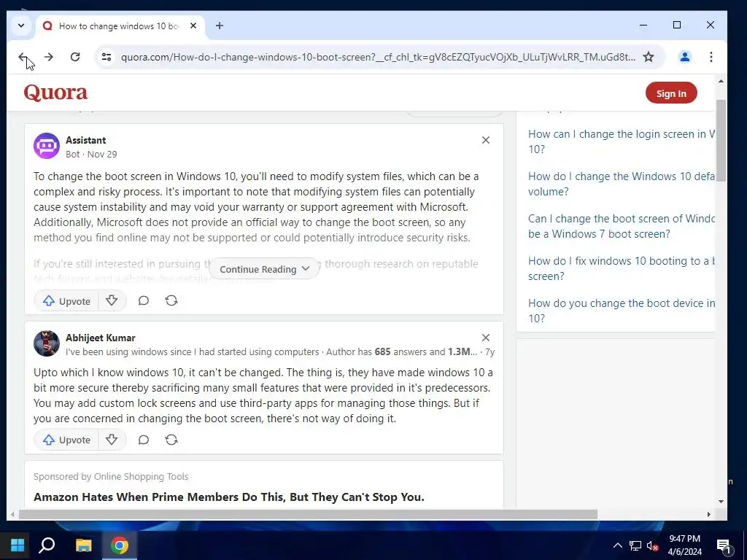Upvote the Assistant answer
Image resolution: width=747 pixels, height=560 pixels.
(66, 301)
